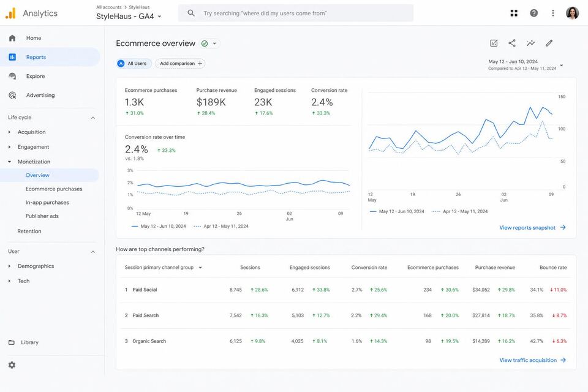Open the Ecommerce purchases report

click(x=54, y=189)
